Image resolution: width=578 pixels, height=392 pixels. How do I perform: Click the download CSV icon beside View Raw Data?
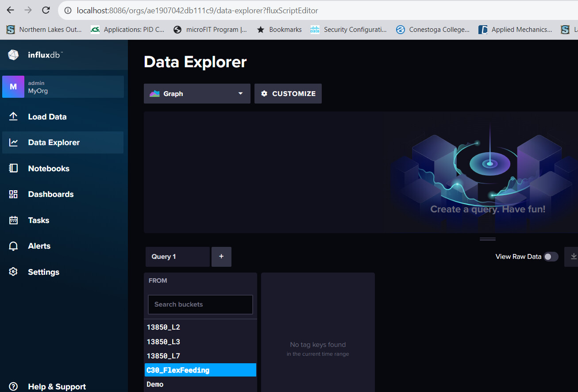click(x=574, y=257)
